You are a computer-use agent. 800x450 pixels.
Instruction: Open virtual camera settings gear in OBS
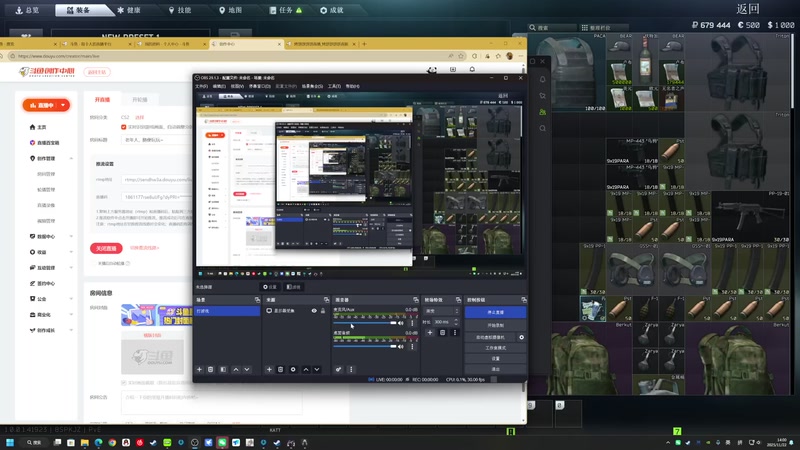[521, 337]
